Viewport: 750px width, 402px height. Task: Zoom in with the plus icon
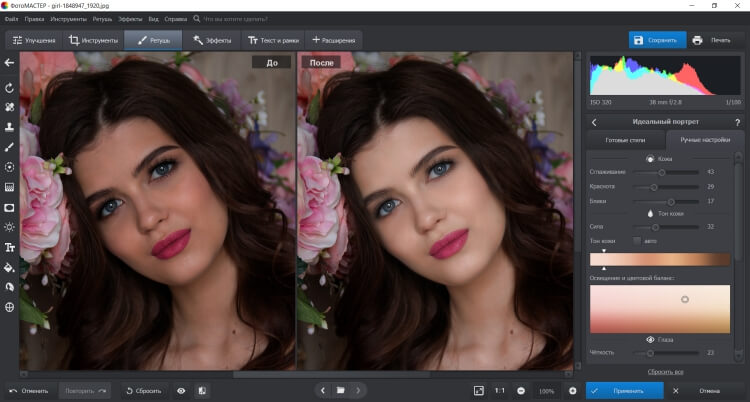573,391
